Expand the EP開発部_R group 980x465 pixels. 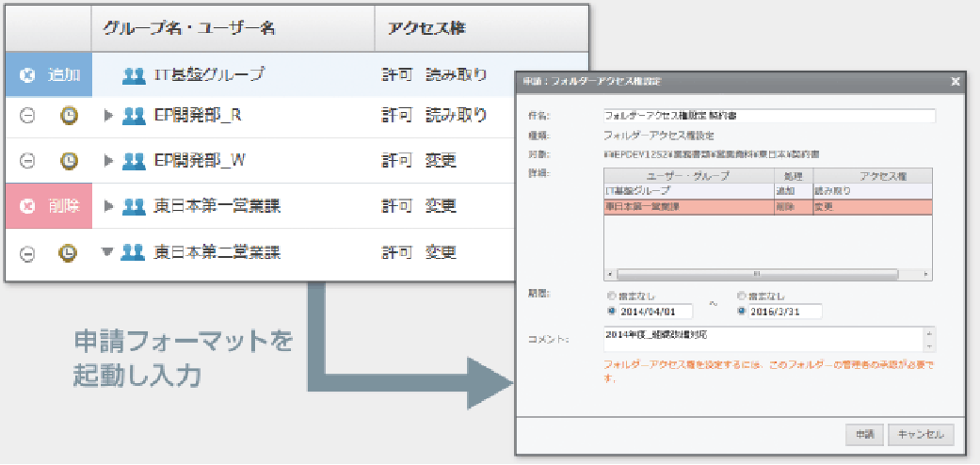click(x=109, y=116)
